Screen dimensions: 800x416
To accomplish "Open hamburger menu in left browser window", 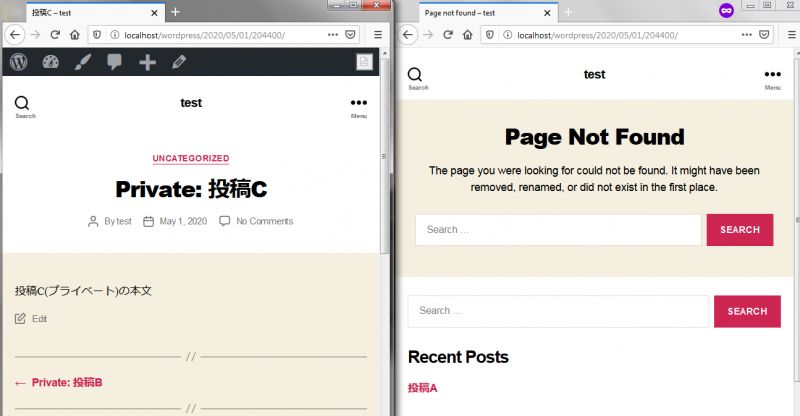I will pyautogui.click(x=378, y=35).
